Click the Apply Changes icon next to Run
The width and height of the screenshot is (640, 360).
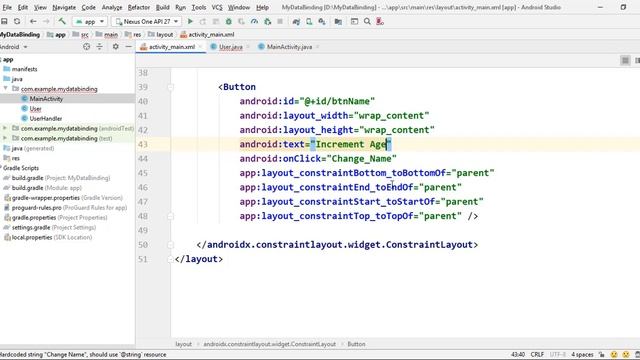coord(203,21)
